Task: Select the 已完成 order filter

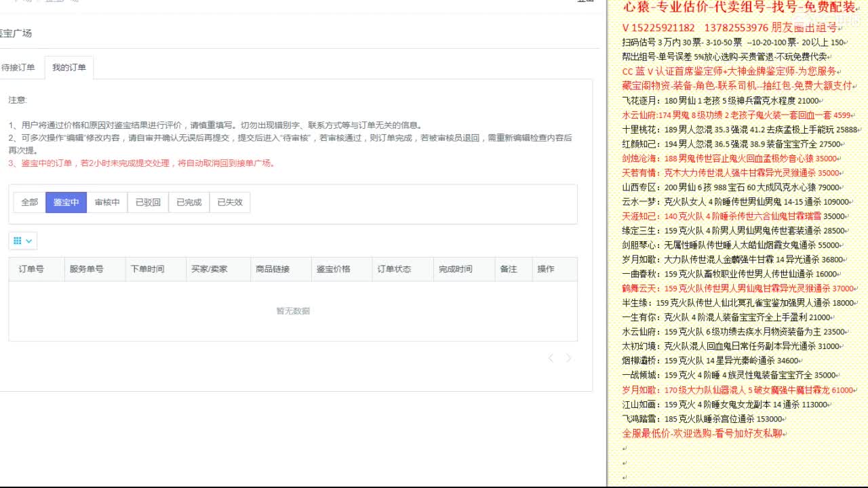Action: [189, 202]
